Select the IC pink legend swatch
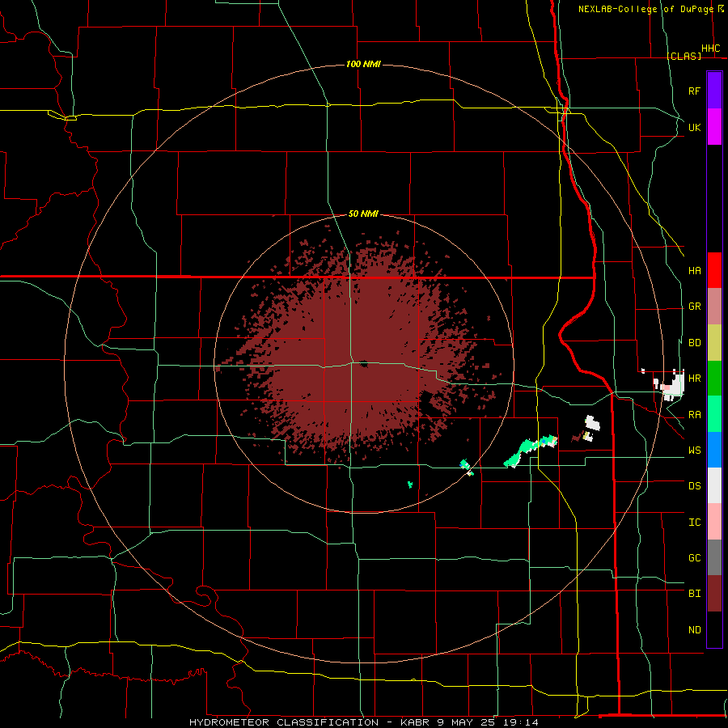This screenshot has height=728, width=728. (714, 522)
